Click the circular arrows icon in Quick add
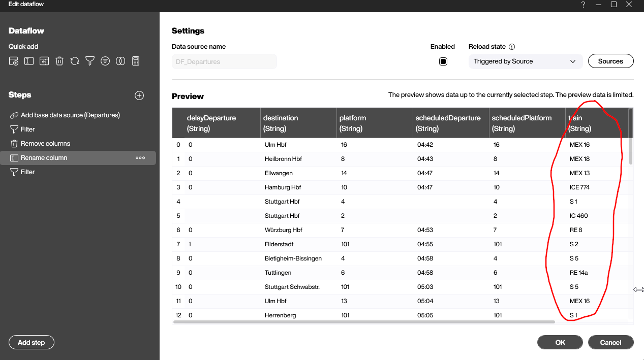Image resolution: width=644 pixels, height=360 pixels. pyautogui.click(x=75, y=61)
